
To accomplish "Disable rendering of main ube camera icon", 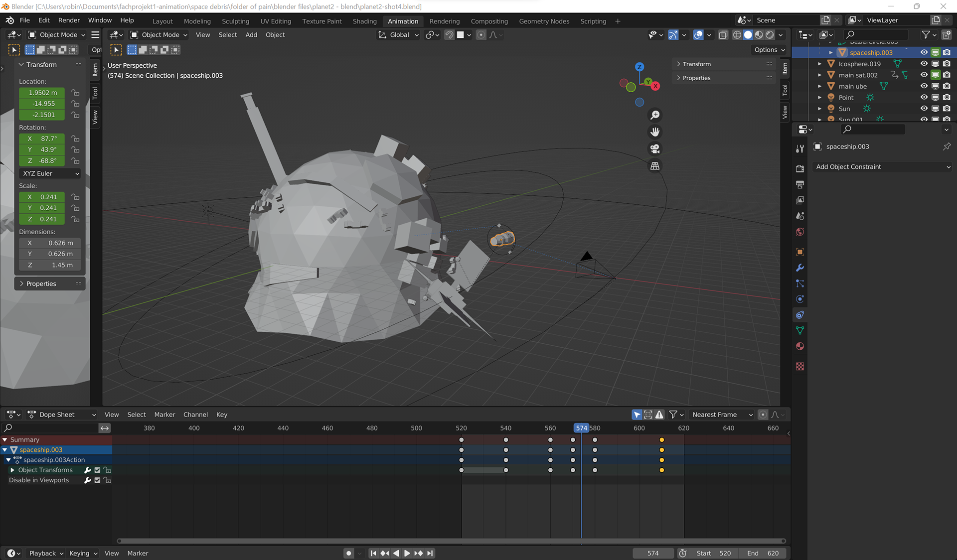I will 947,86.
